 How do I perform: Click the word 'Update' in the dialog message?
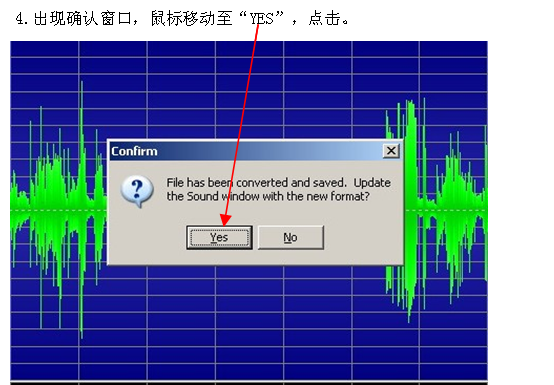(x=372, y=183)
